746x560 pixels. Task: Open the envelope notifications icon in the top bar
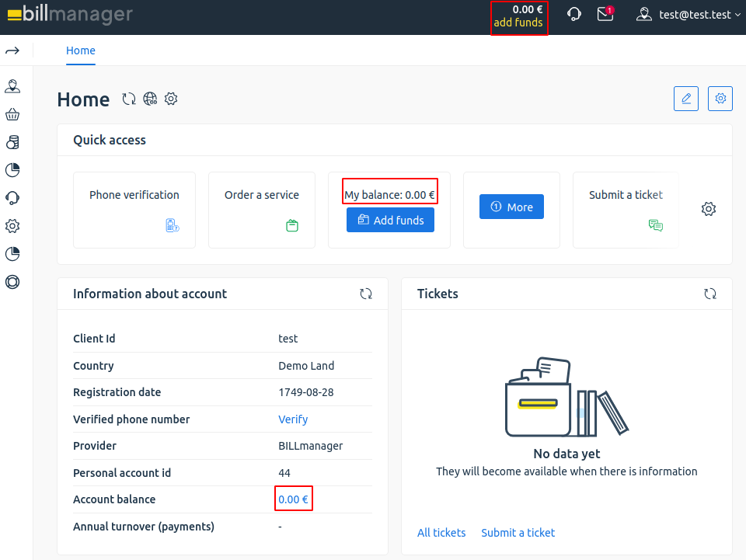tap(605, 14)
